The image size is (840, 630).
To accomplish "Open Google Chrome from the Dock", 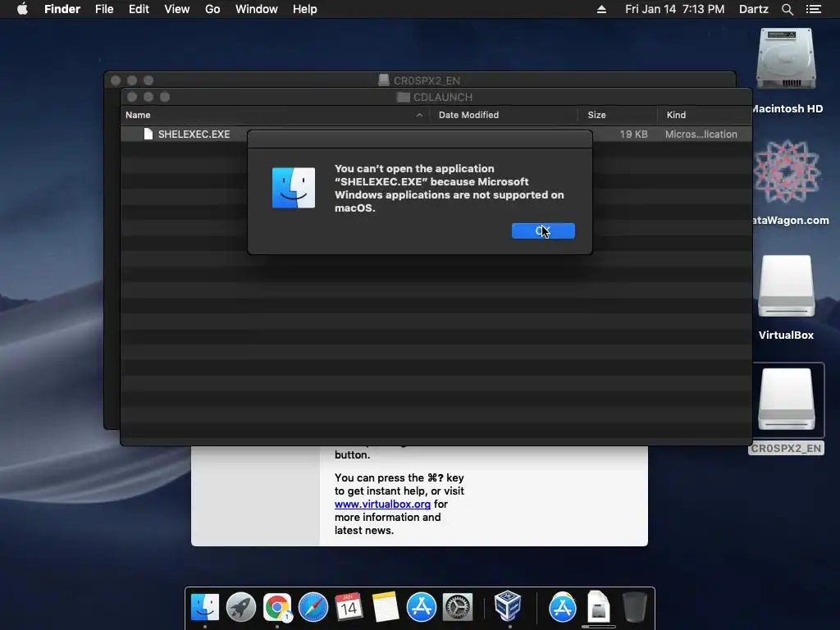I will [277, 607].
